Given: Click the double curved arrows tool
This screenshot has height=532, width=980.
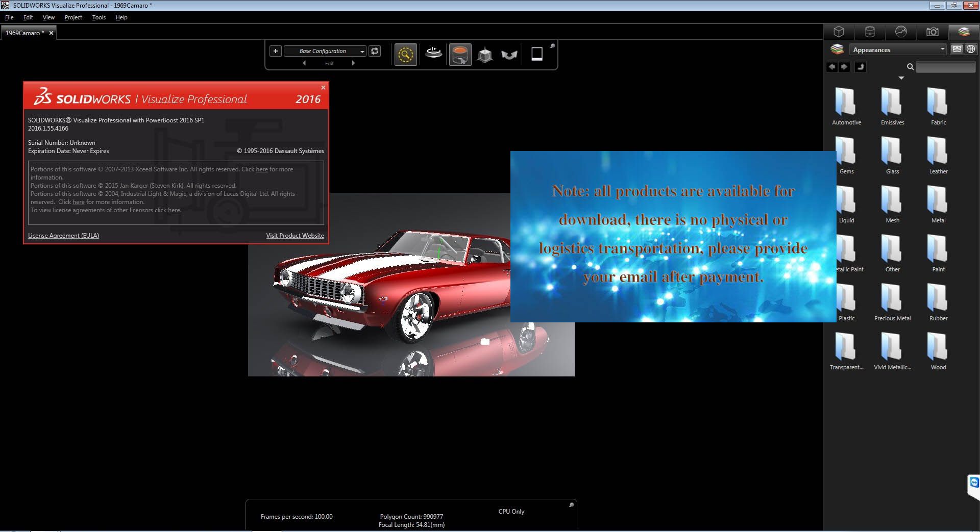Looking at the screenshot, I should click(x=509, y=55).
